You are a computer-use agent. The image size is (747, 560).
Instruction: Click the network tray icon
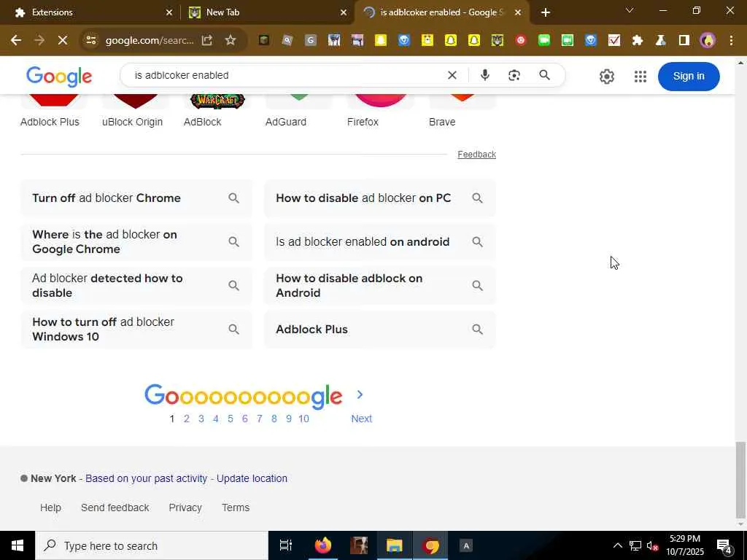tap(635, 545)
